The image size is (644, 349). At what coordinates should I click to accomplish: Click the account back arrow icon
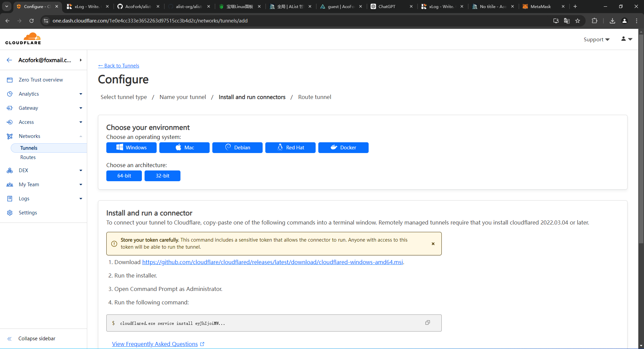tap(9, 60)
